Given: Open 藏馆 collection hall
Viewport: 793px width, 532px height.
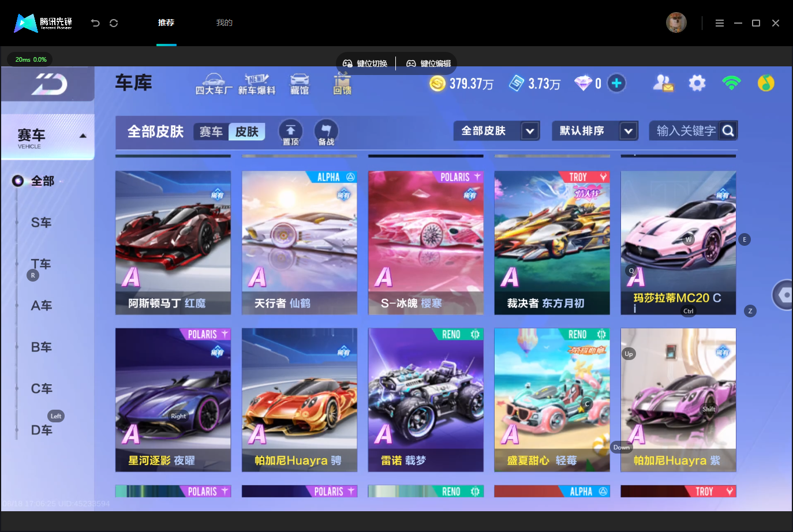Looking at the screenshot, I should [300, 84].
